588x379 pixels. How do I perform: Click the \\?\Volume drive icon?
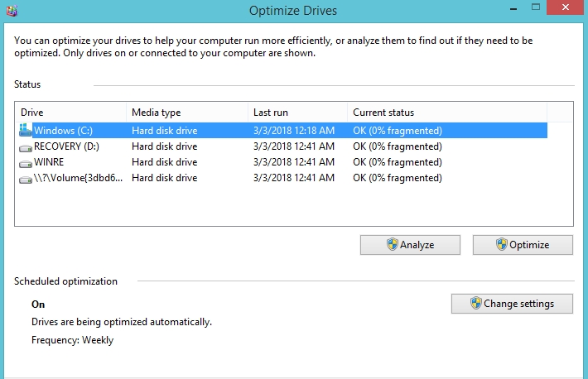(26, 178)
